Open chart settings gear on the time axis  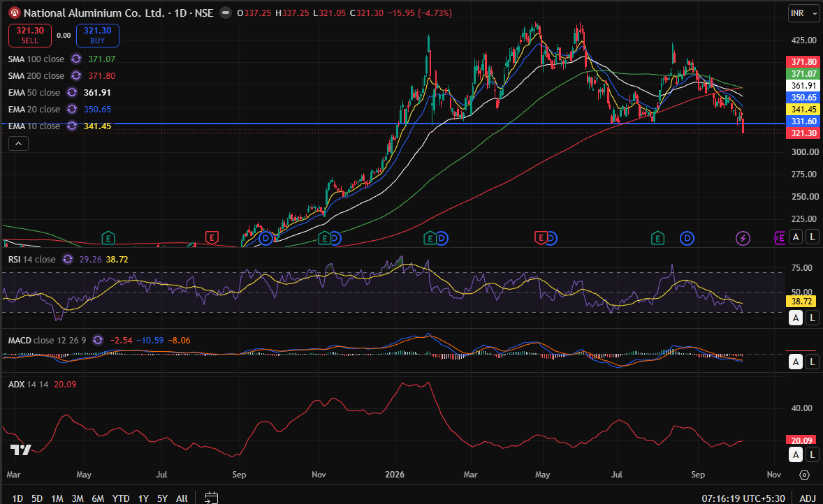(804, 475)
